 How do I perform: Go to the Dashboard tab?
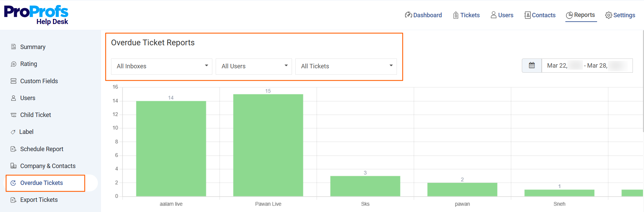click(x=423, y=15)
